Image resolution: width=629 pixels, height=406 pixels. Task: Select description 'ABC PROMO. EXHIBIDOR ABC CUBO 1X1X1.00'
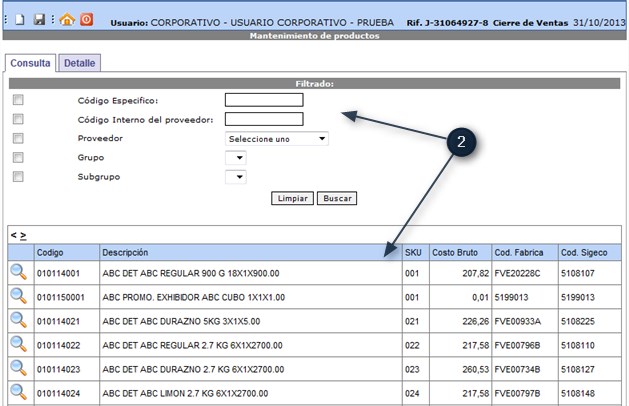point(194,298)
